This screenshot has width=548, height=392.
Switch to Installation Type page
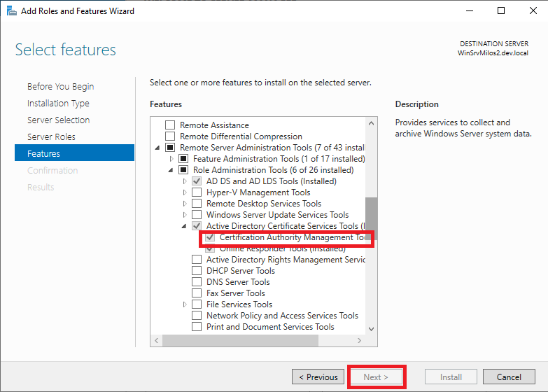[x=58, y=104]
